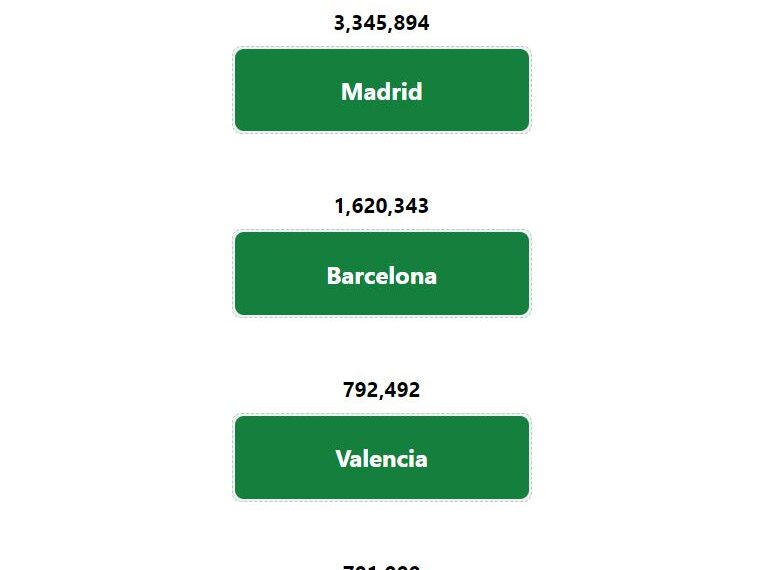
Task: Select the largest population number shown
Action: [381, 23]
